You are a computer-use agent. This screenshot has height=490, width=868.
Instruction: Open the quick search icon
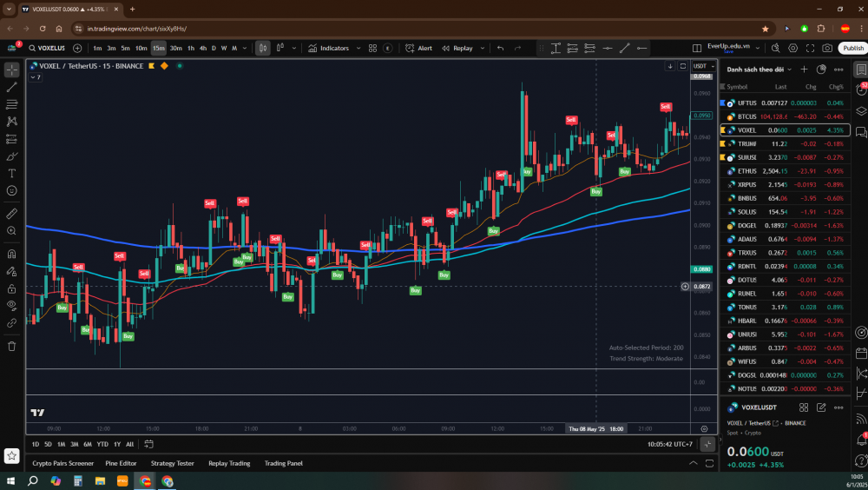coord(775,49)
